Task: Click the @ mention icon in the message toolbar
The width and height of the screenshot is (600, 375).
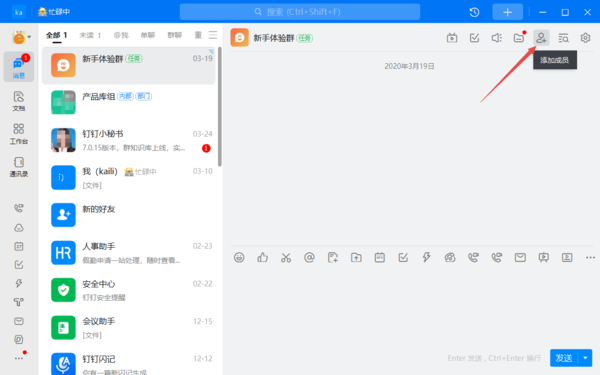Action: tap(309, 258)
